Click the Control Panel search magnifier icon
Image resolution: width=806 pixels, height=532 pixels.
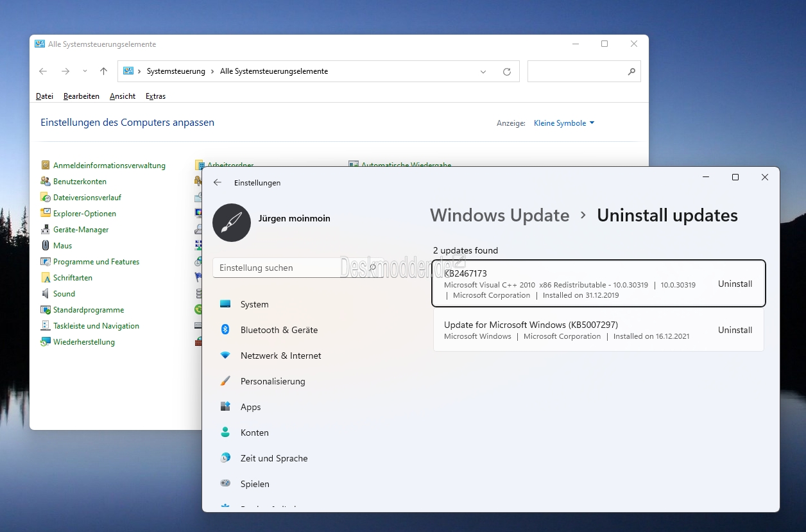click(631, 71)
